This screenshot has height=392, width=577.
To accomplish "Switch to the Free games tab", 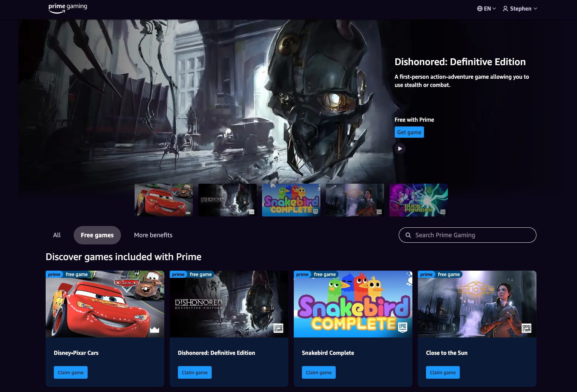I will tap(97, 235).
